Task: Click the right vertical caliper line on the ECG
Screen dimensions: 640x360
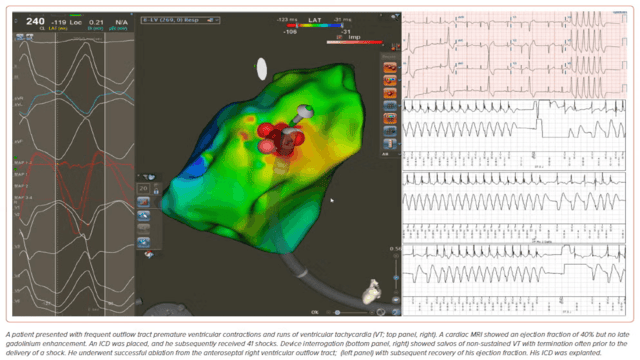Action: point(105,173)
